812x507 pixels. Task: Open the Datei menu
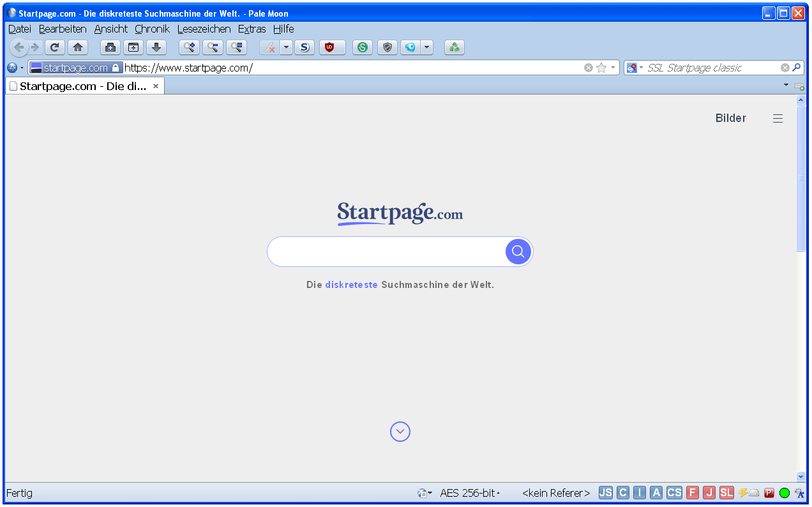tap(20, 29)
